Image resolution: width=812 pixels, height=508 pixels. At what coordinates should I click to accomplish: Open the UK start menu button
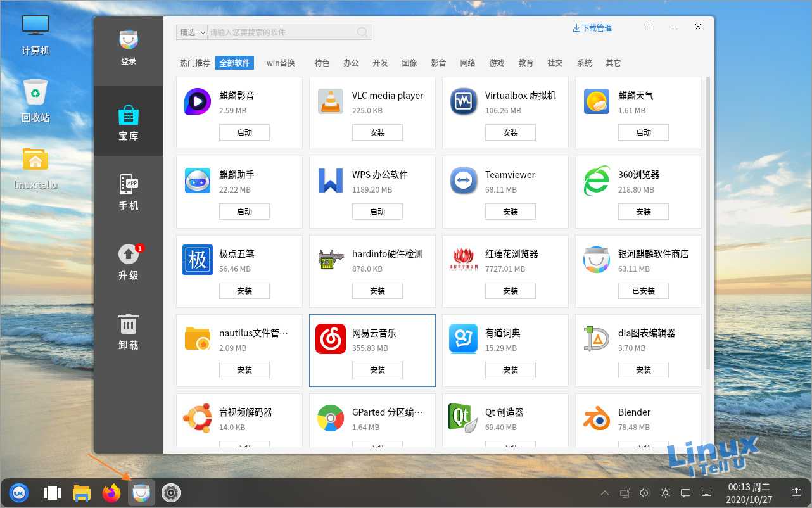point(19,492)
